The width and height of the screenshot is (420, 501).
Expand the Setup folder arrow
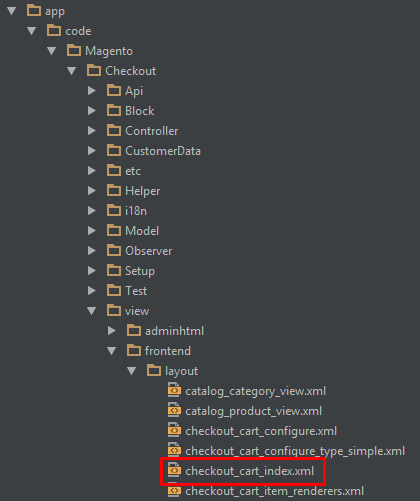click(x=92, y=271)
